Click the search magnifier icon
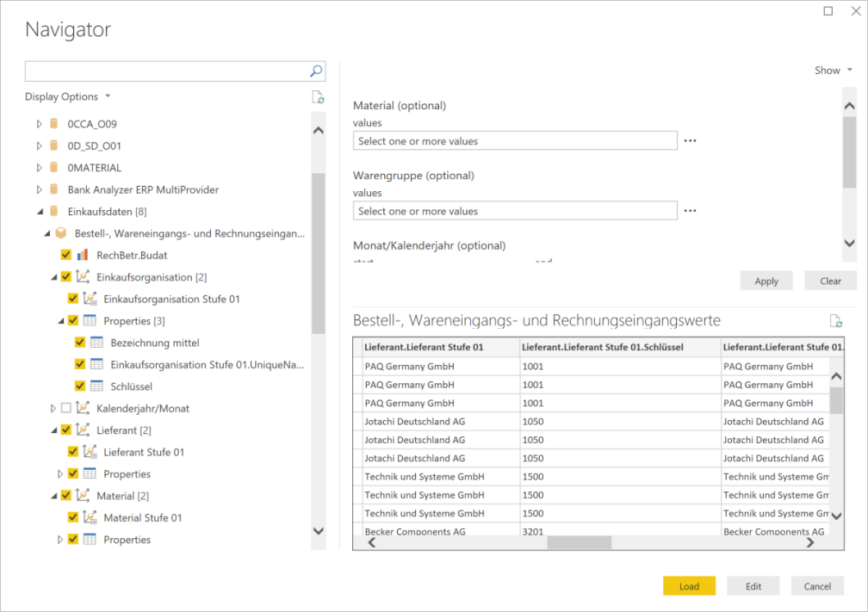 [316, 71]
